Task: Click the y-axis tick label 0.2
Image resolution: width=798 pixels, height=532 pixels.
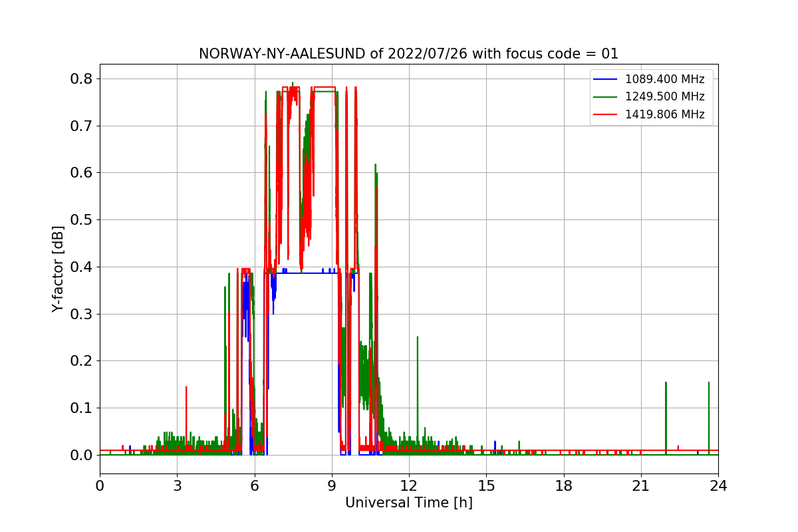Action: click(81, 361)
